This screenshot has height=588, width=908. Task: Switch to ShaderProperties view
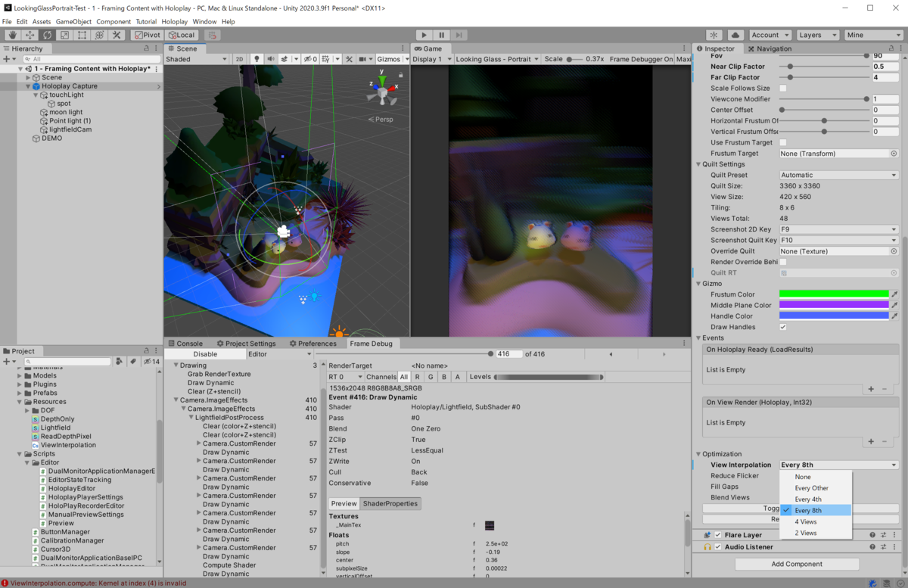390,503
